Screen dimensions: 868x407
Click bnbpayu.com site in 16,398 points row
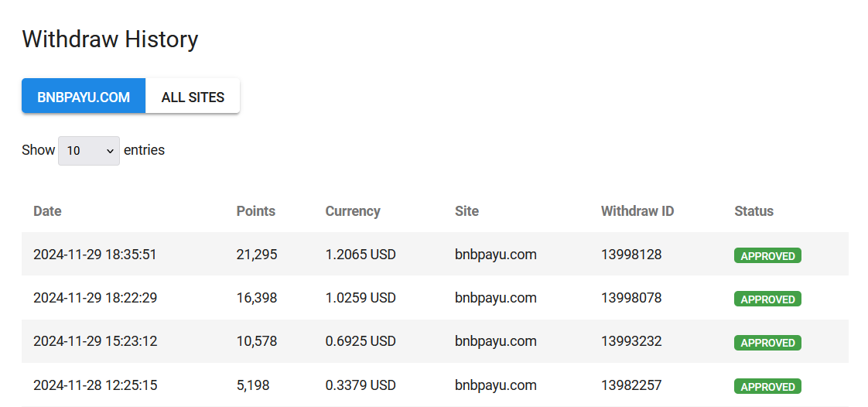coord(496,299)
